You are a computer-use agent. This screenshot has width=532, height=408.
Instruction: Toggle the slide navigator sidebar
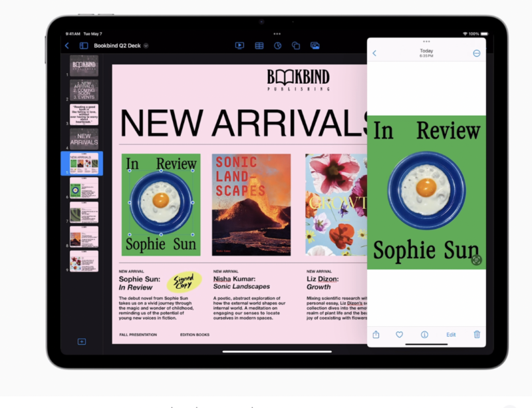(x=84, y=45)
